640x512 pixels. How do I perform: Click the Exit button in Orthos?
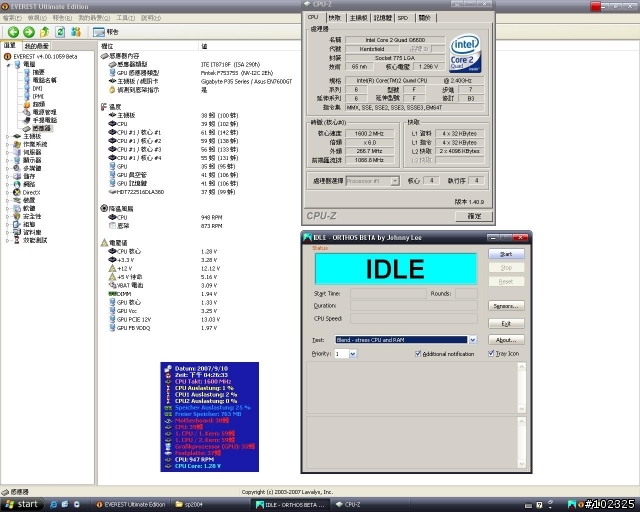coord(506,323)
